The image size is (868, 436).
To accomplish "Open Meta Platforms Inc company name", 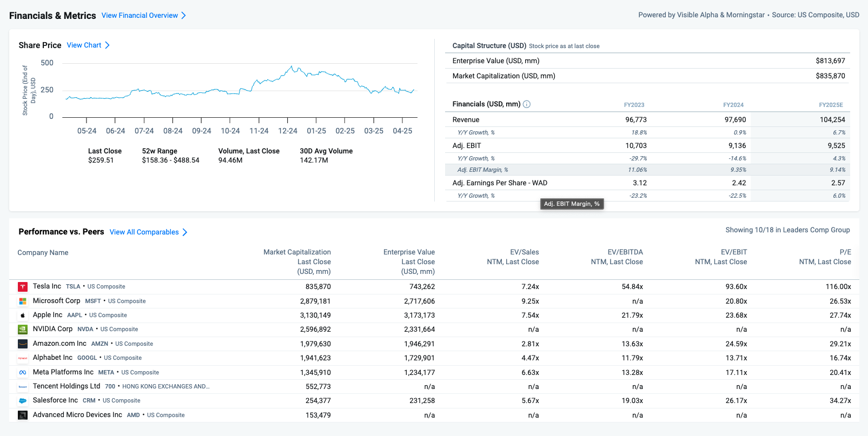I will [x=63, y=372].
